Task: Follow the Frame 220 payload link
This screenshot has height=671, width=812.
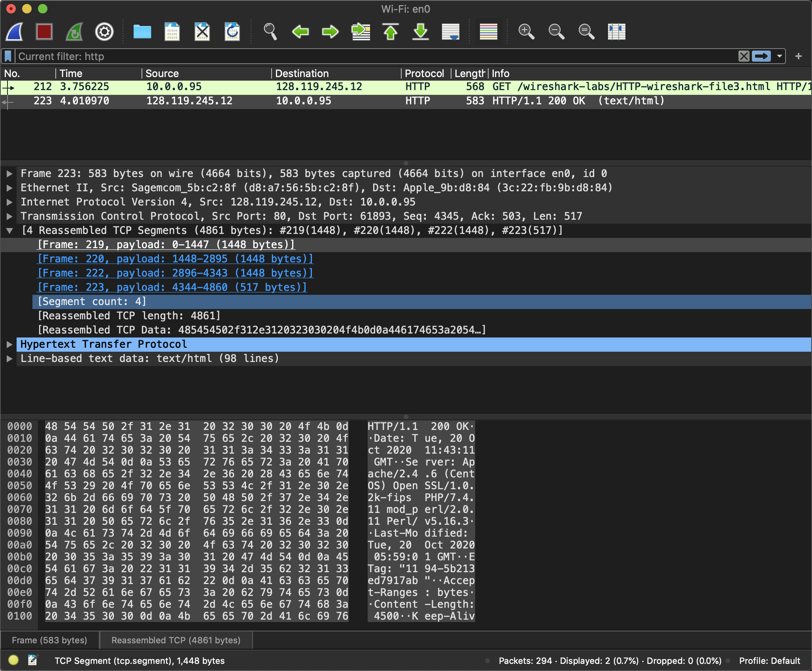Action: [175, 259]
